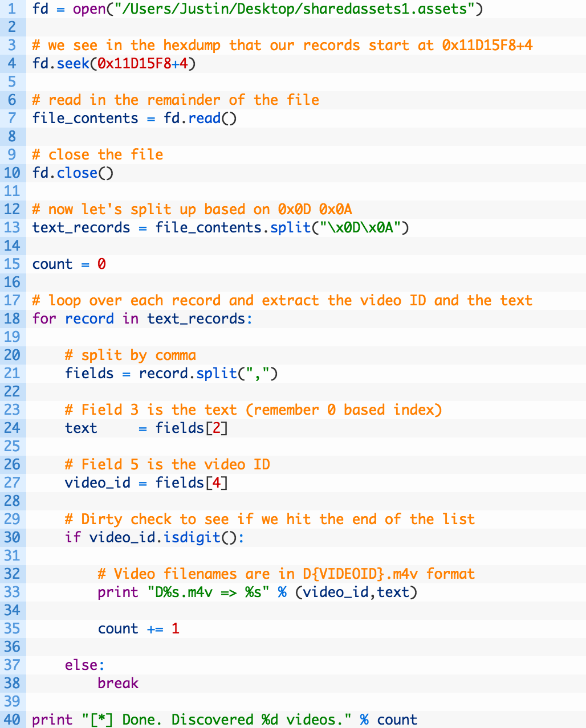The width and height of the screenshot is (586, 728).
Task: Click line number 40 in the gutter
Action: point(12,719)
